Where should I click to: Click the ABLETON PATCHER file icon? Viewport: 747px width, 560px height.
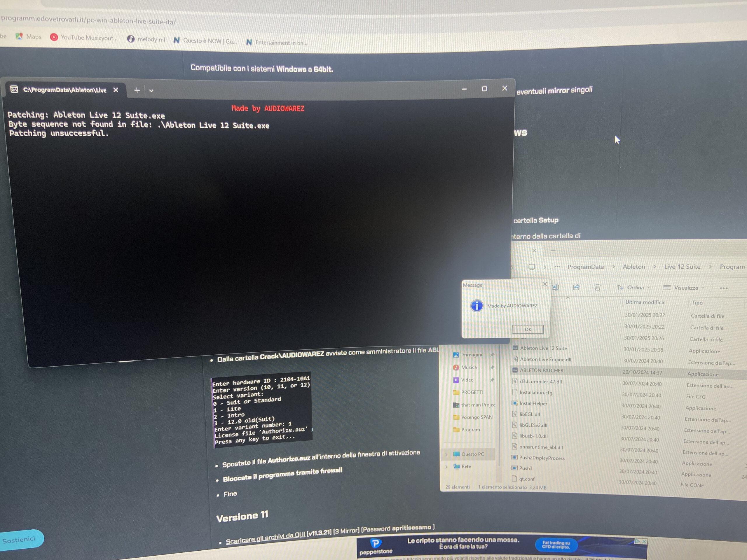coord(515,370)
